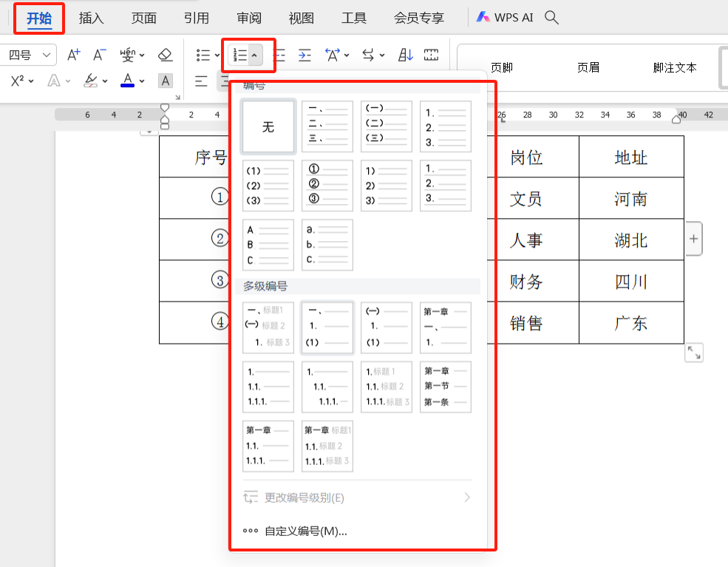Viewport: 728px width, 567px height.
Task: Open the paragraph dialog launcher arrow
Action: pyautogui.click(x=177, y=97)
